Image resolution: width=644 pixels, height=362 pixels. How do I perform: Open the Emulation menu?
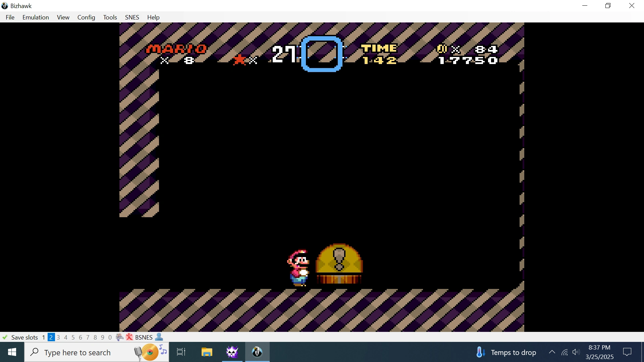click(x=36, y=17)
